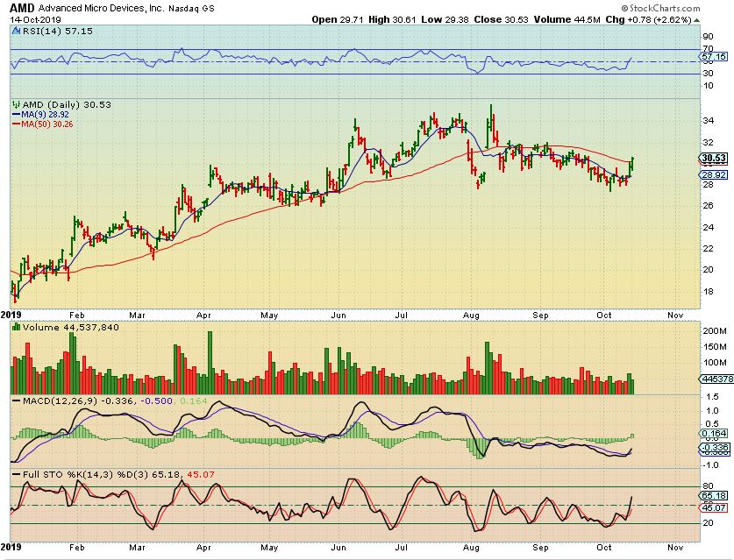Click the MA(9) 28.92 legend label
This screenshot has height=560, width=734.
coord(45,114)
